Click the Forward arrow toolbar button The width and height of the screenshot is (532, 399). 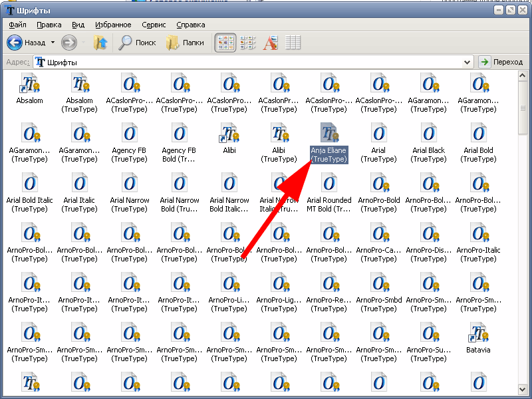(x=69, y=43)
